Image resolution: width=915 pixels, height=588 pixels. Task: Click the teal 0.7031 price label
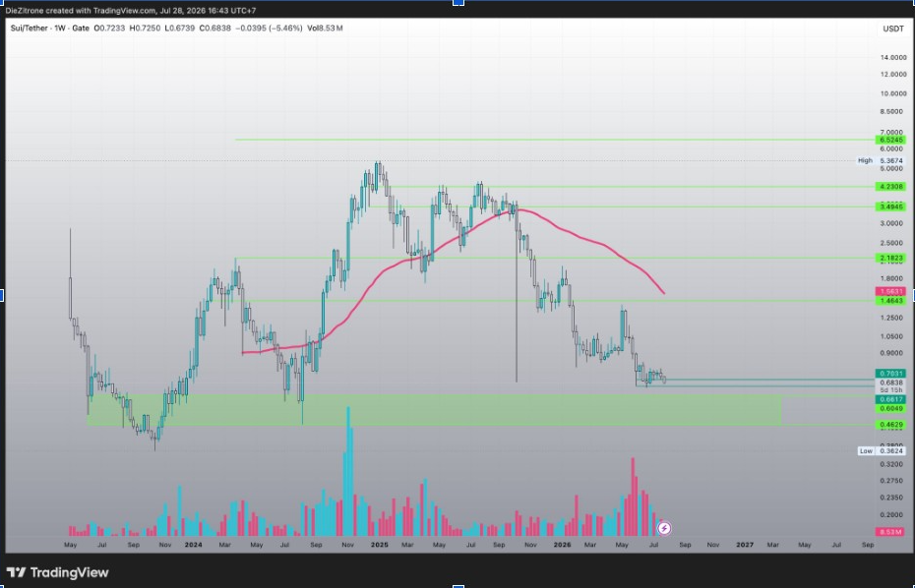pyautogui.click(x=889, y=374)
